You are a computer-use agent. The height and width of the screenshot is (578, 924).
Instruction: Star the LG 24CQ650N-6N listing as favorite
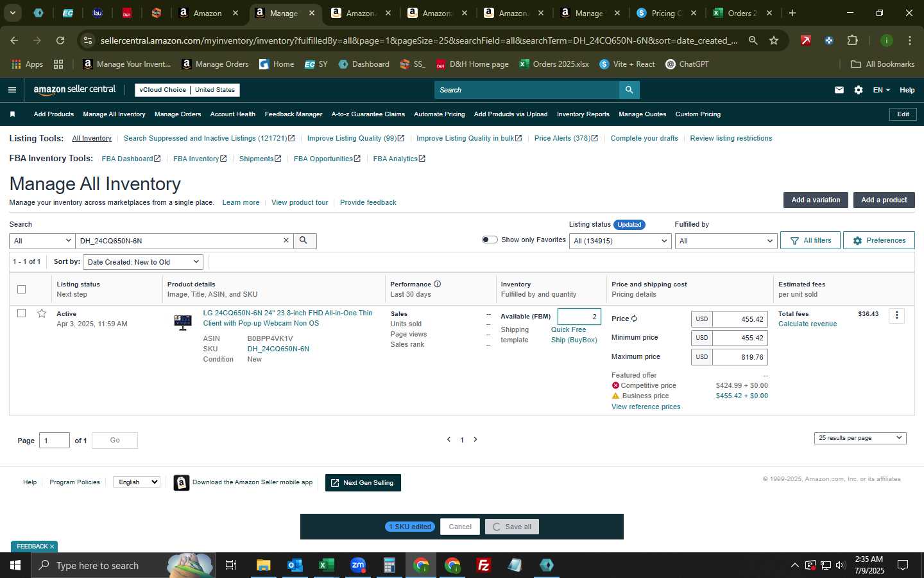point(42,313)
